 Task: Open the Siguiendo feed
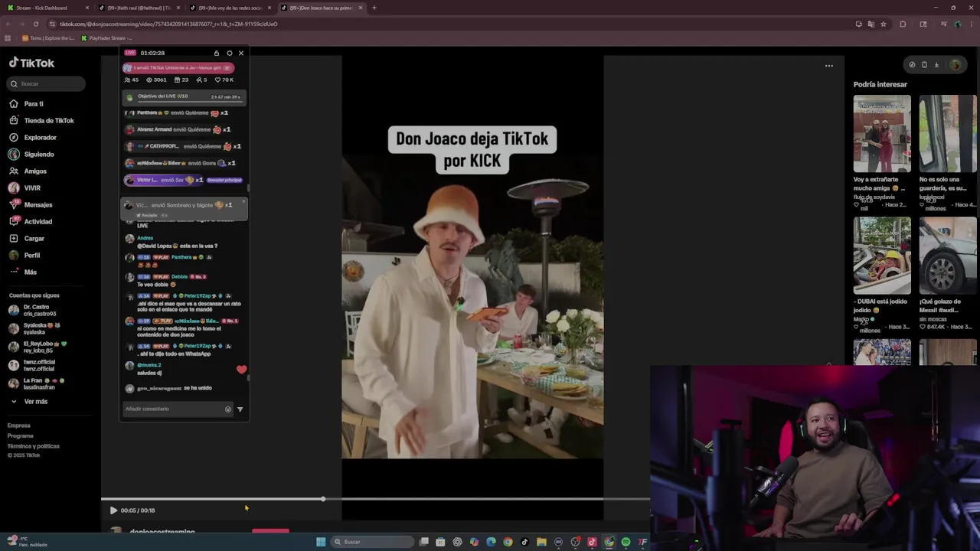(31, 154)
